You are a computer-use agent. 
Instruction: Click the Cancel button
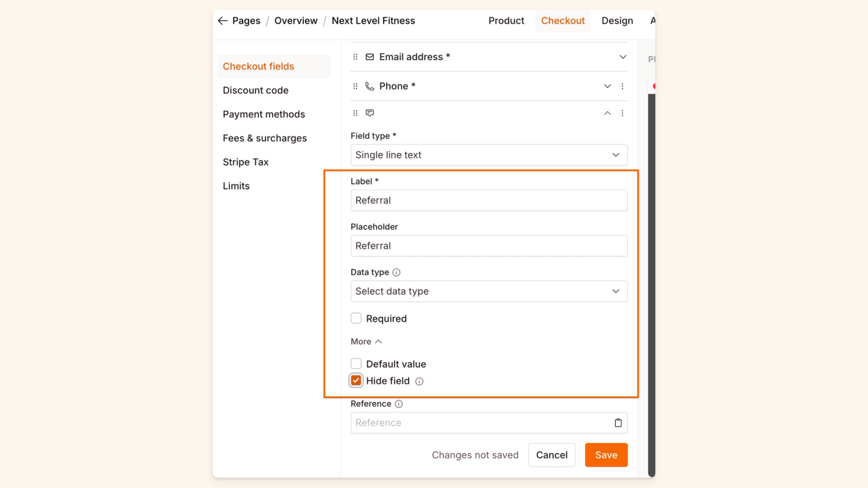(552, 455)
